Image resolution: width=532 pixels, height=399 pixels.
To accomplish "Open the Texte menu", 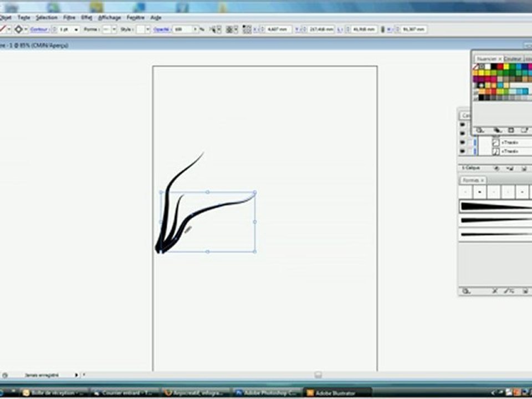I will (24, 17).
